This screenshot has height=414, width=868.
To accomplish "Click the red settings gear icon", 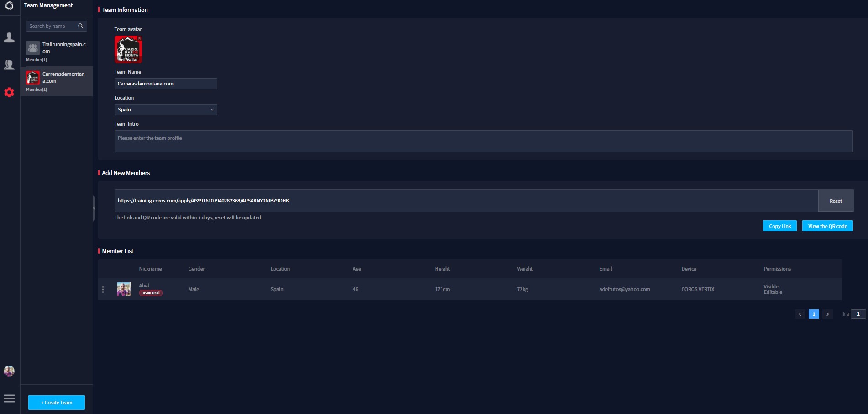I will coord(9,92).
